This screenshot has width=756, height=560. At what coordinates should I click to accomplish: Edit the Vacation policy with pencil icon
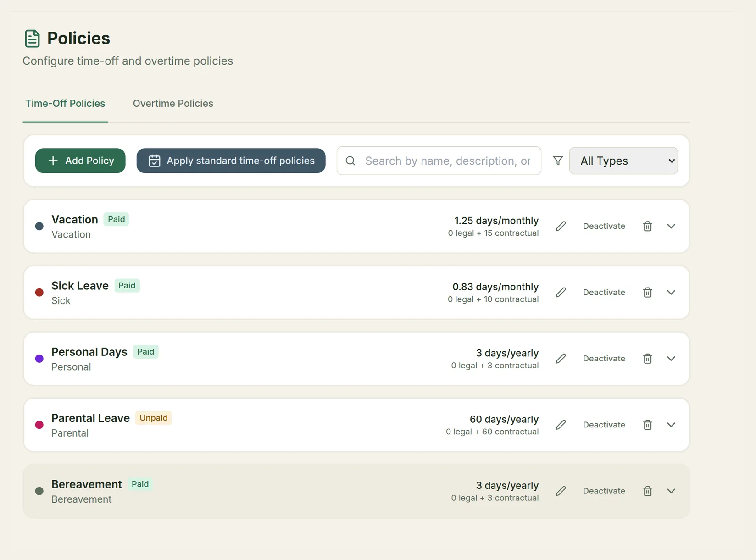561,226
